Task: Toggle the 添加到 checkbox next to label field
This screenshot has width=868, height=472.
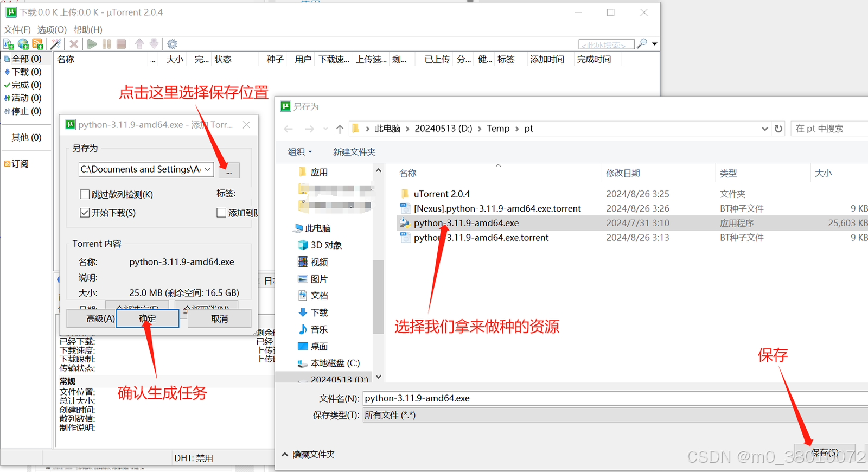Action: (x=221, y=213)
